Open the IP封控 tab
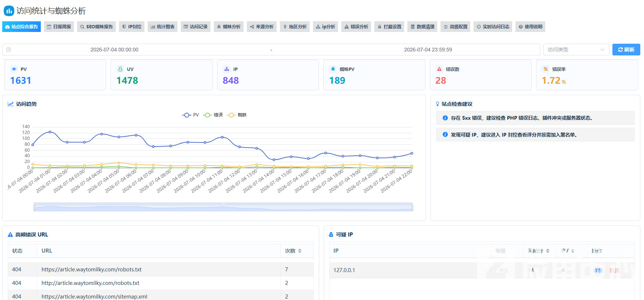Viewport: 644px width, 300px height. coord(132,27)
